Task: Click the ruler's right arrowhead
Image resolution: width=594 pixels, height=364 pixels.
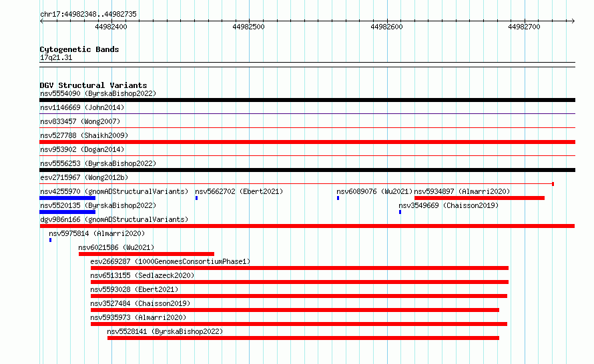Action: point(573,21)
